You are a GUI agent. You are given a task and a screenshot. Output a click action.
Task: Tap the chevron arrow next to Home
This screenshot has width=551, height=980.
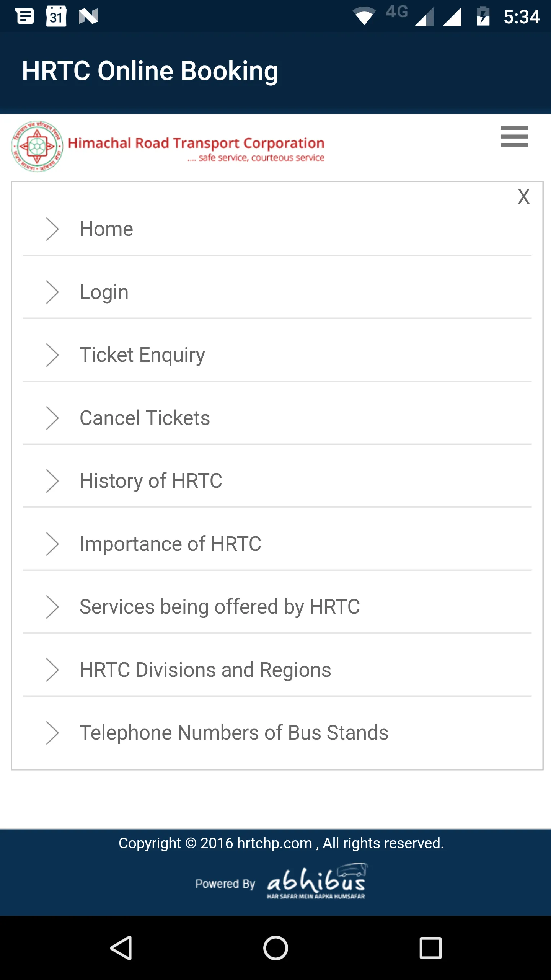52,229
